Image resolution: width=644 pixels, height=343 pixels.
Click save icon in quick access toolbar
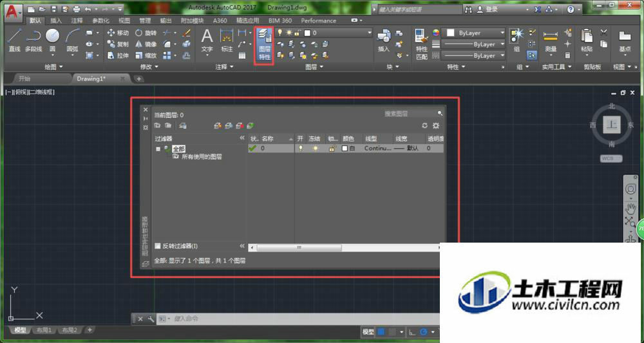click(54, 9)
